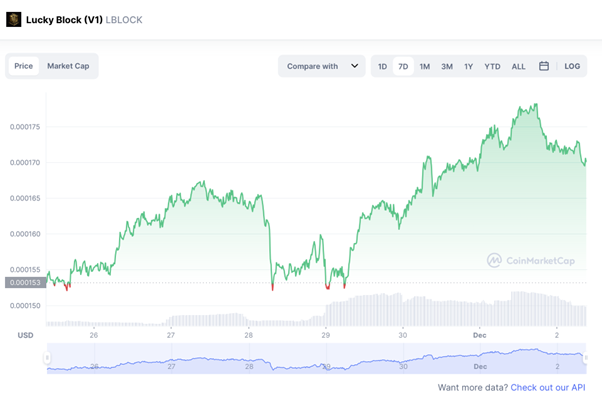Follow the Check out our API link
This screenshot has height=399, width=602.
(548, 387)
